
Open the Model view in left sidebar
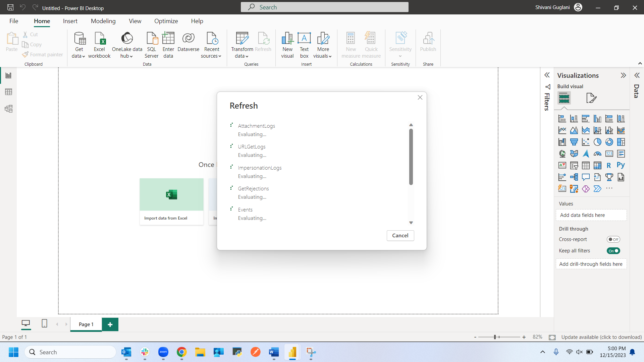point(9,109)
